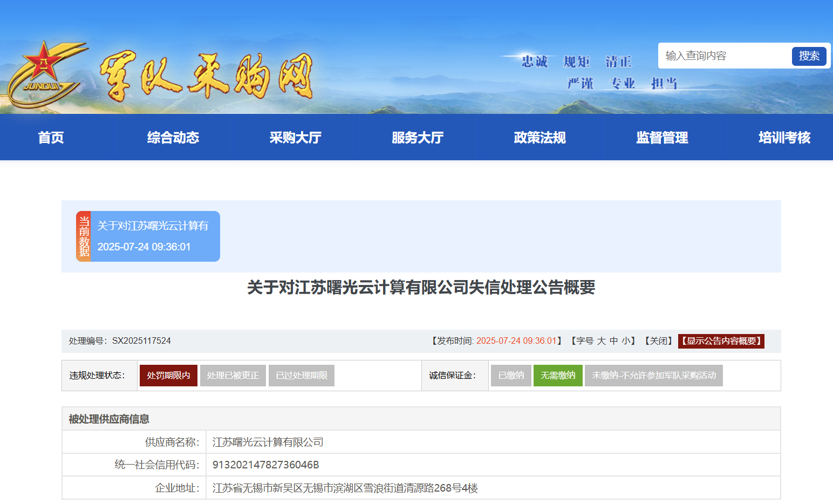This screenshot has height=504, width=833.
Task: Click the processing number SX2025117524
Action: tap(141, 341)
